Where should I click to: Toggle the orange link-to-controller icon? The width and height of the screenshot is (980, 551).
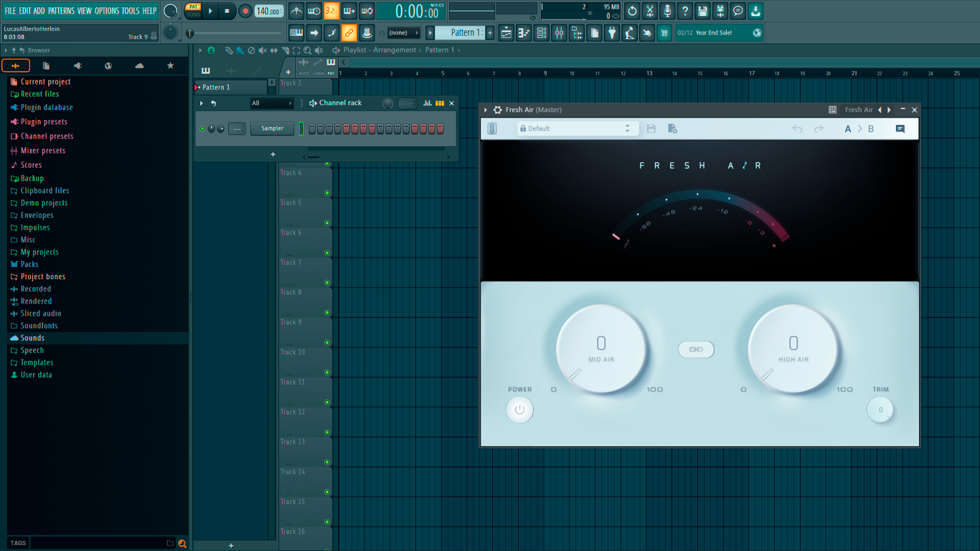(x=349, y=32)
